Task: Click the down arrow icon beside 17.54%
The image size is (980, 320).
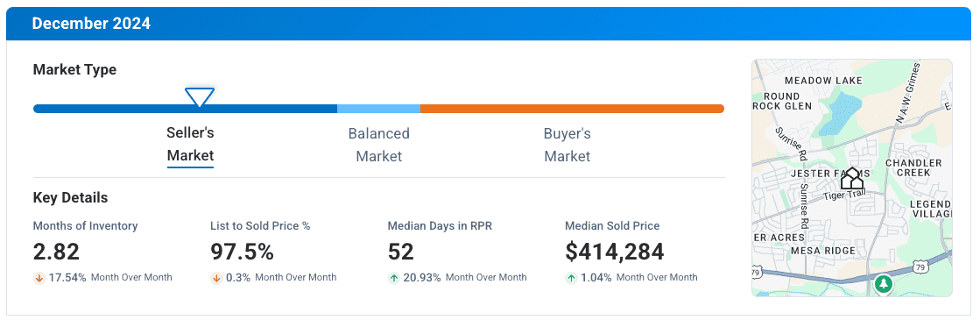Action: [x=39, y=277]
